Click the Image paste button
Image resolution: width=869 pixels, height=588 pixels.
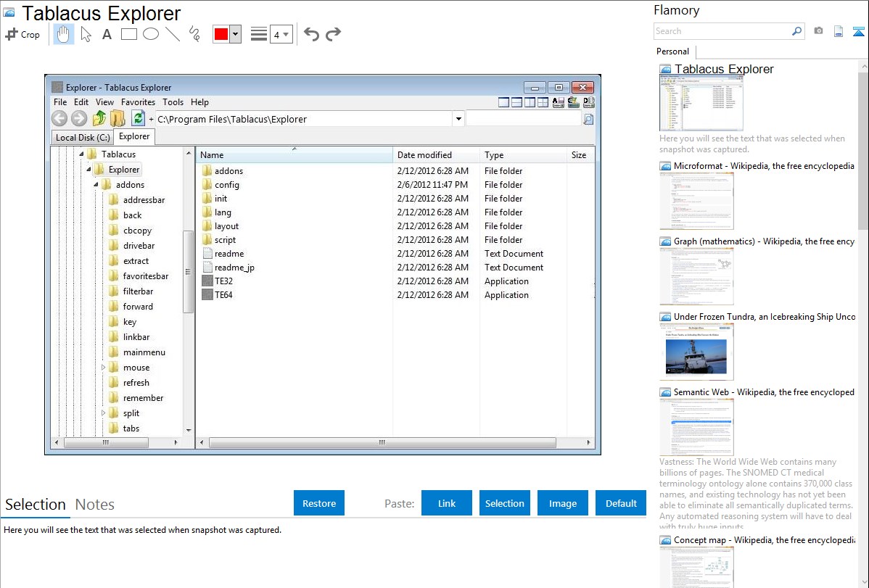(563, 503)
